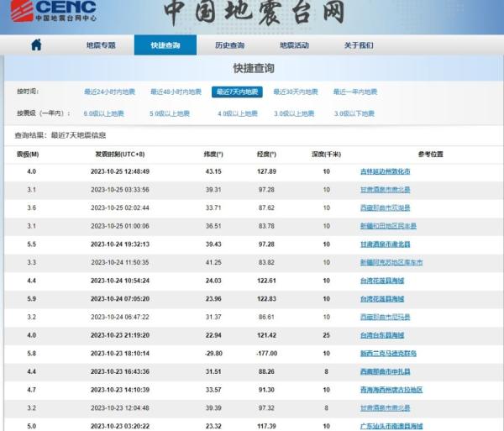Filter by 最近30天内地震

click(296, 92)
